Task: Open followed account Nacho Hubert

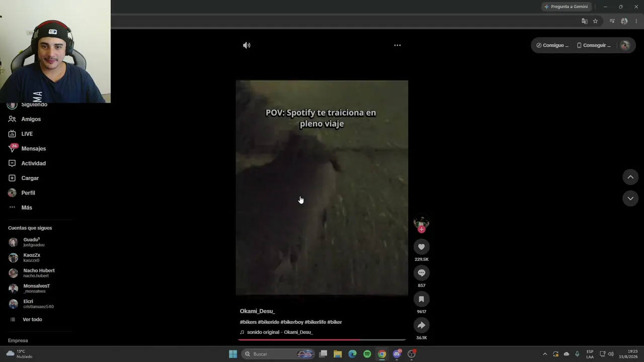Action: coord(38,273)
